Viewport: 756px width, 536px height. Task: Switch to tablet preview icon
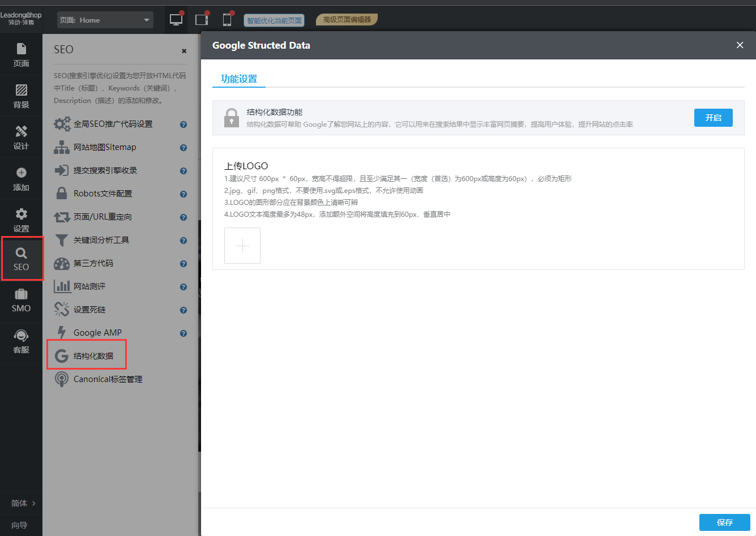pyautogui.click(x=202, y=20)
